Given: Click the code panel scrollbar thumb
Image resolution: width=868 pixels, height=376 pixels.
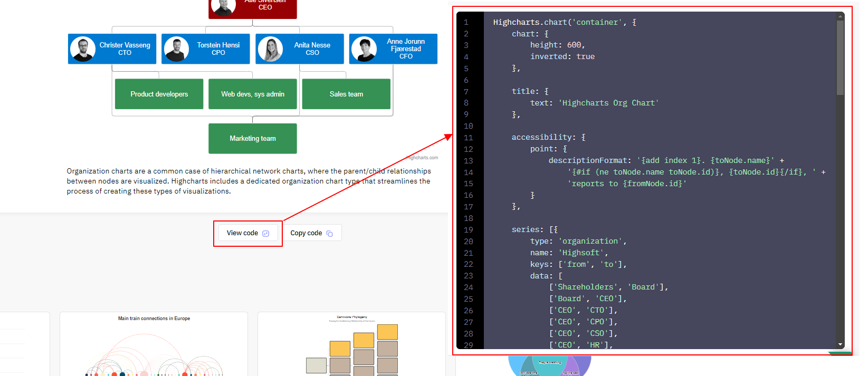Looking at the screenshot, I should 840,58.
